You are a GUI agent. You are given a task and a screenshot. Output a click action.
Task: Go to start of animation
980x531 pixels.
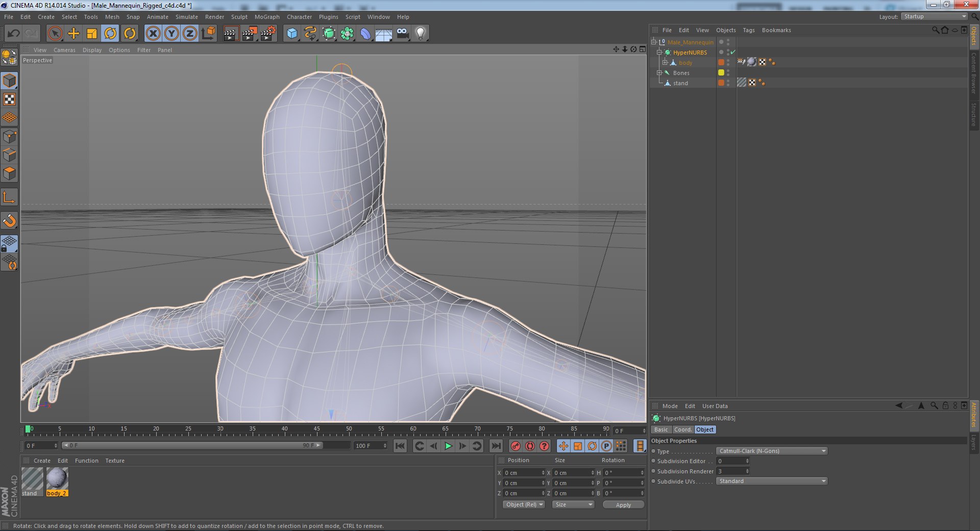400,446
